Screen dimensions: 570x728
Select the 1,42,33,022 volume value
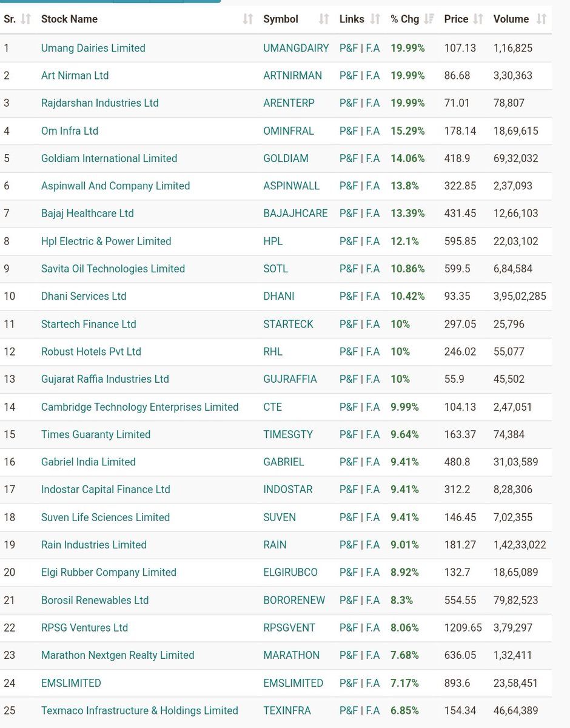point(520,545)
